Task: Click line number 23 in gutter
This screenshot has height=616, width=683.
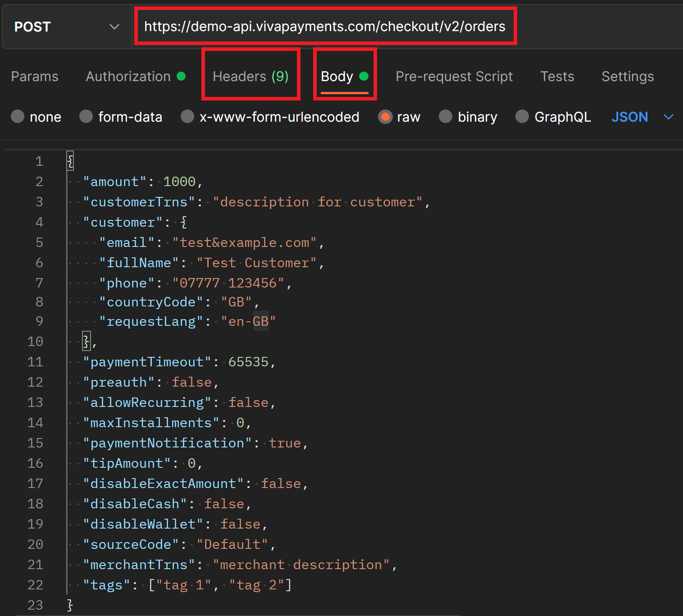Action: (x=35, y=605)
